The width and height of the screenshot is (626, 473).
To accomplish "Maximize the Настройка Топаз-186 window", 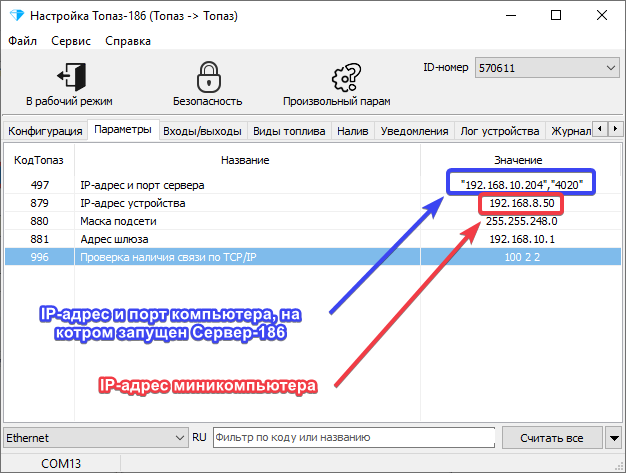I will (x=556, y=16).
